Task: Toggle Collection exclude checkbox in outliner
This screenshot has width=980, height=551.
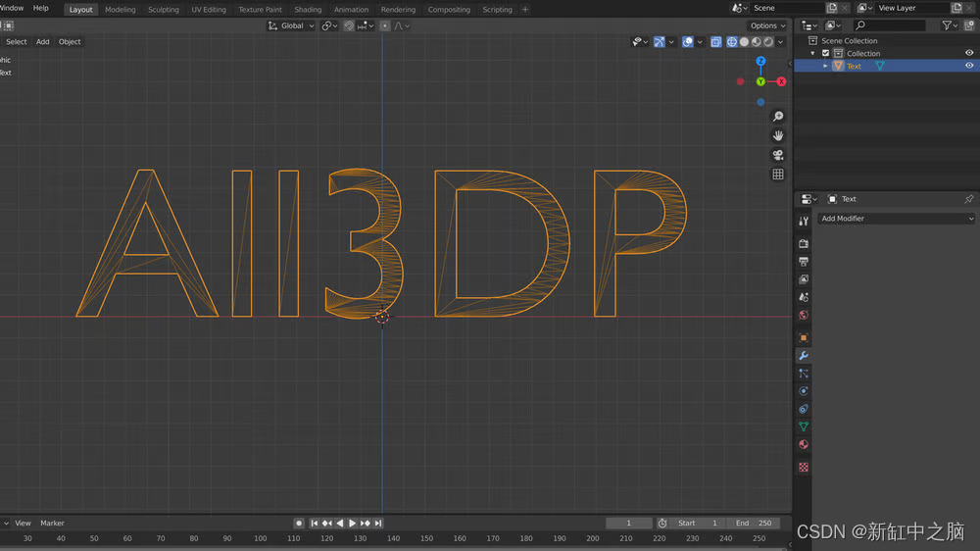Action: pyautogui.click(x=825, y=53)
